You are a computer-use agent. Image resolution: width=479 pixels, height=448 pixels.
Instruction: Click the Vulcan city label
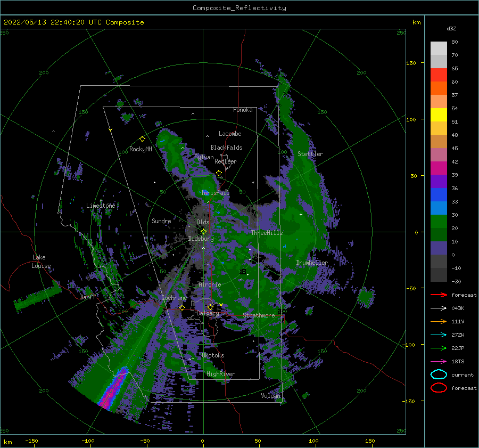coord(271,396)
